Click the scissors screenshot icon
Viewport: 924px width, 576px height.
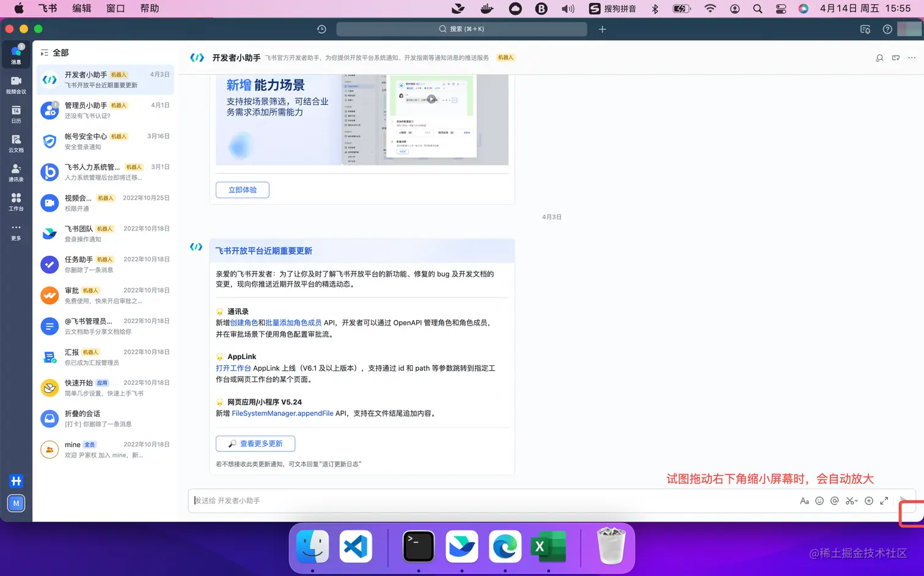click(849, 501)
